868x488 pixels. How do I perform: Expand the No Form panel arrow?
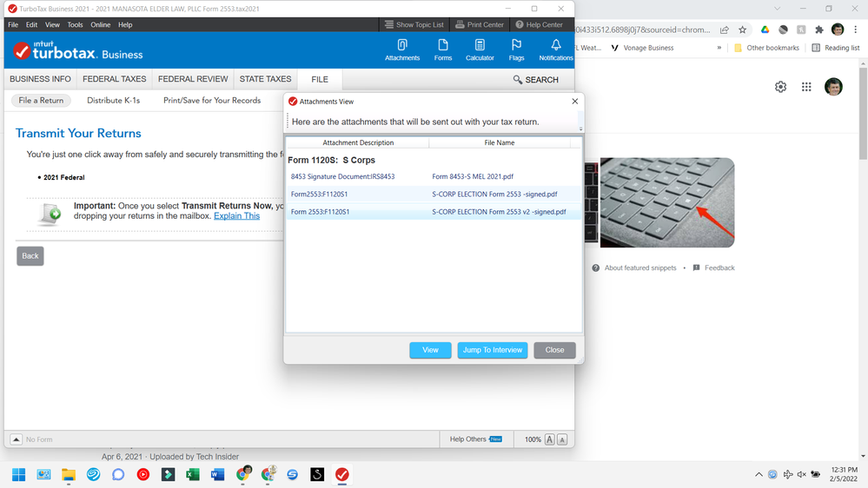coord(16,439)
